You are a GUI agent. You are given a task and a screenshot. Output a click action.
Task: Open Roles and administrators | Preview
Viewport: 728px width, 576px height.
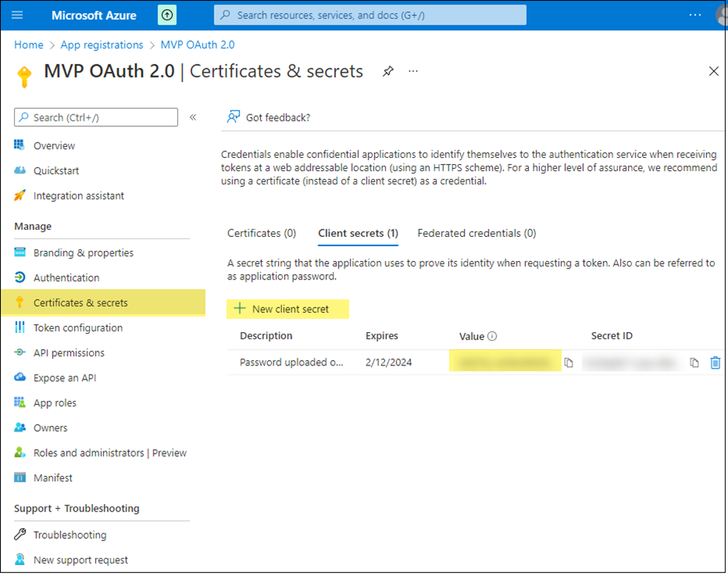pos(110,453)
